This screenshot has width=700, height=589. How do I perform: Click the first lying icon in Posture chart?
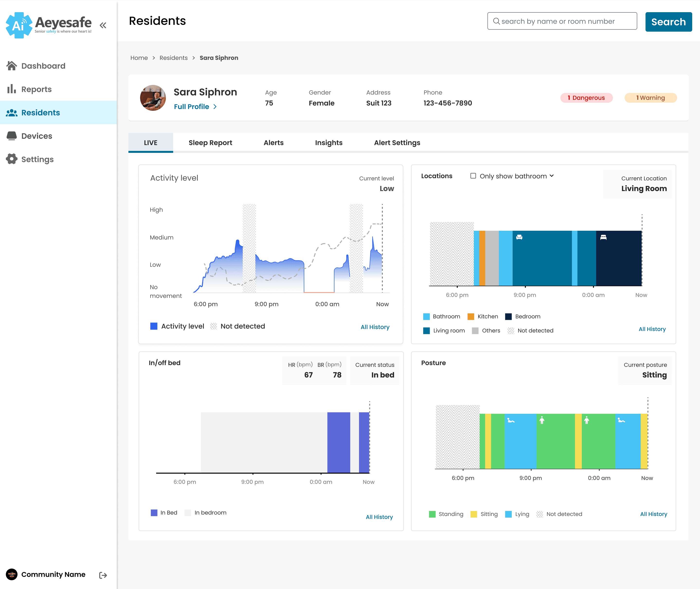tap(511, 420)
